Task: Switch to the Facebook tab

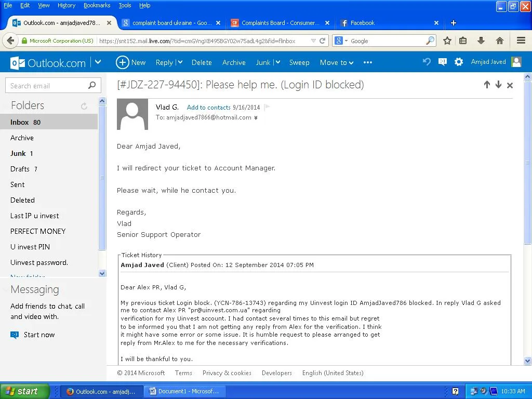Action: coord(390,23)
